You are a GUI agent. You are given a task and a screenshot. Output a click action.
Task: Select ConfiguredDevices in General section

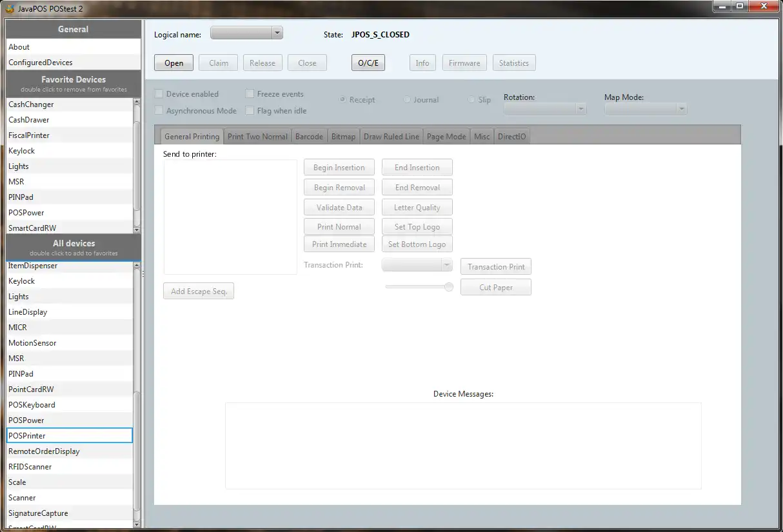(x=73, y=63)
